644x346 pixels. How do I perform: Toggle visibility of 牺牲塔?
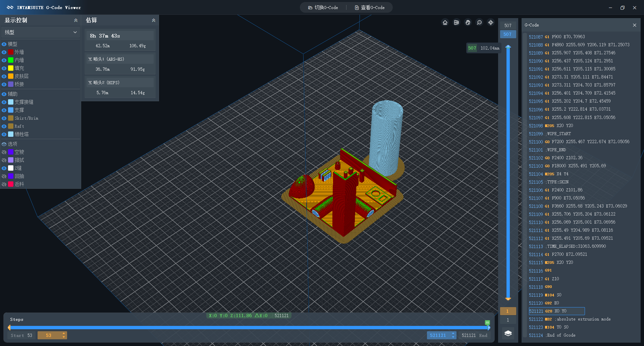tap(4, 134)
